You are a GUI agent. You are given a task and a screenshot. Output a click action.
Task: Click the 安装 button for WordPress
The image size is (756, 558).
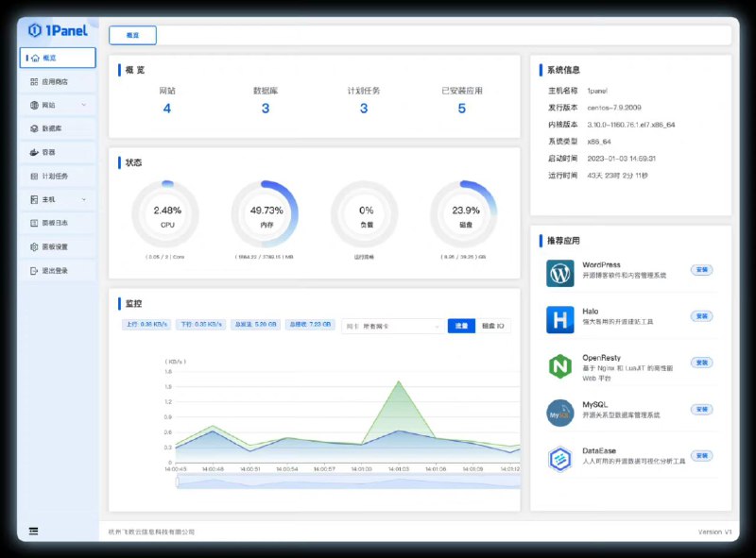701,270
